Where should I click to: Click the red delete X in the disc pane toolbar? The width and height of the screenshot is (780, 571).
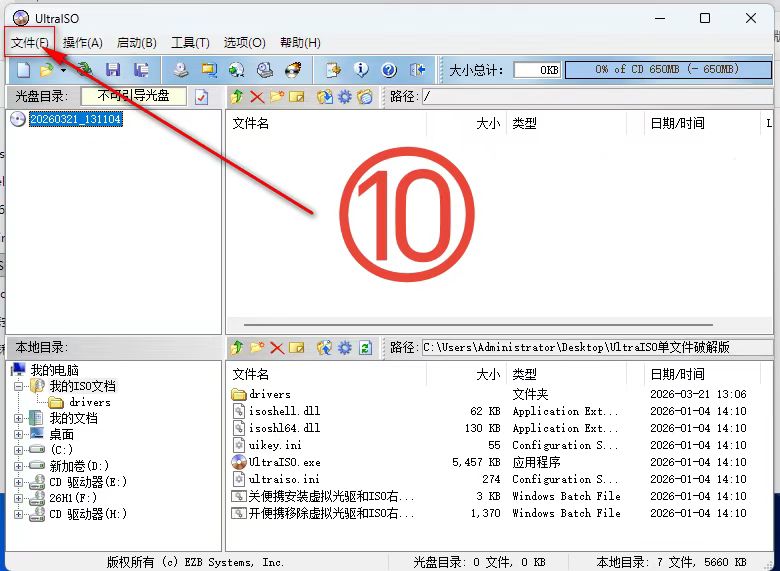(x=257, y=96)
